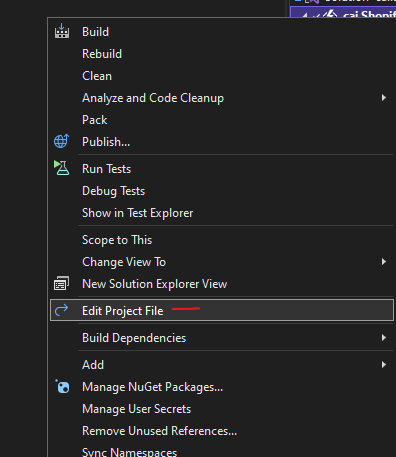The image size is (396, 457).
Task: Click the Manage NuGet Packages icon
Action: (62, 387)
